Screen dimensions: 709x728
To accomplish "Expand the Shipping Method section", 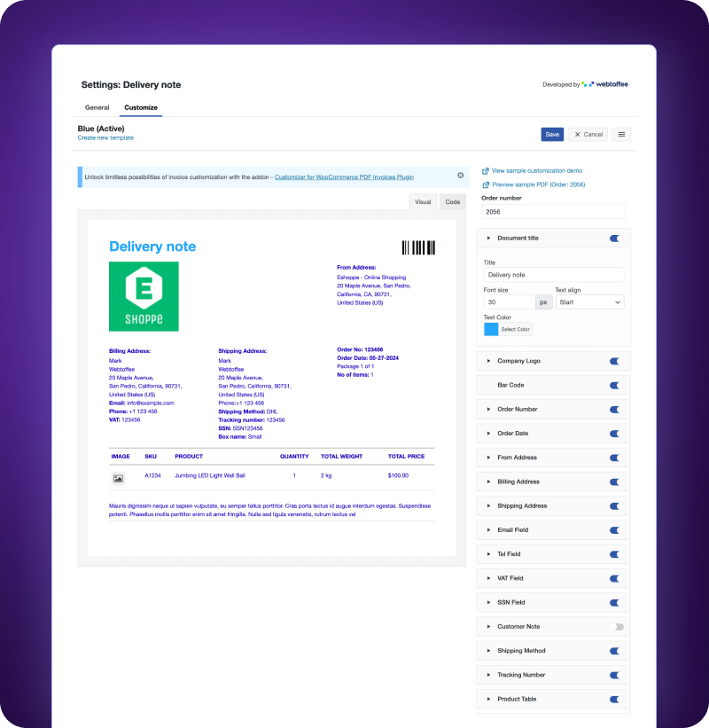I will pos(488,651).
